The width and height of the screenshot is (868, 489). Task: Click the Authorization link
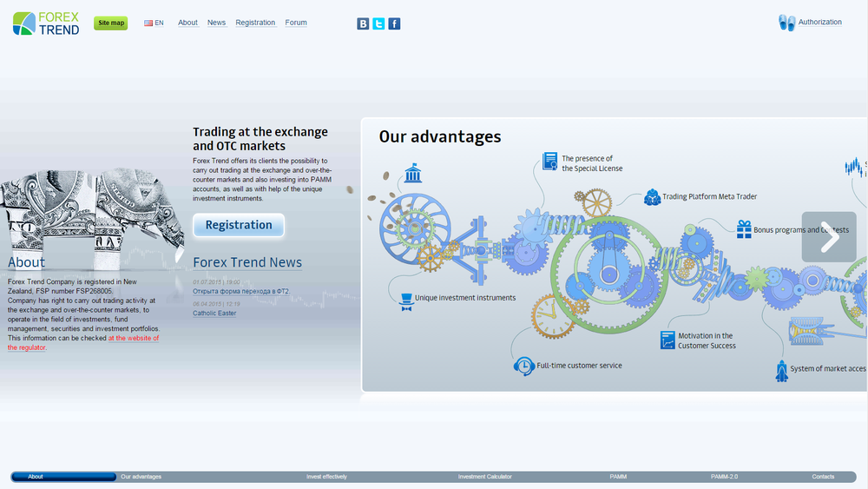820,23
